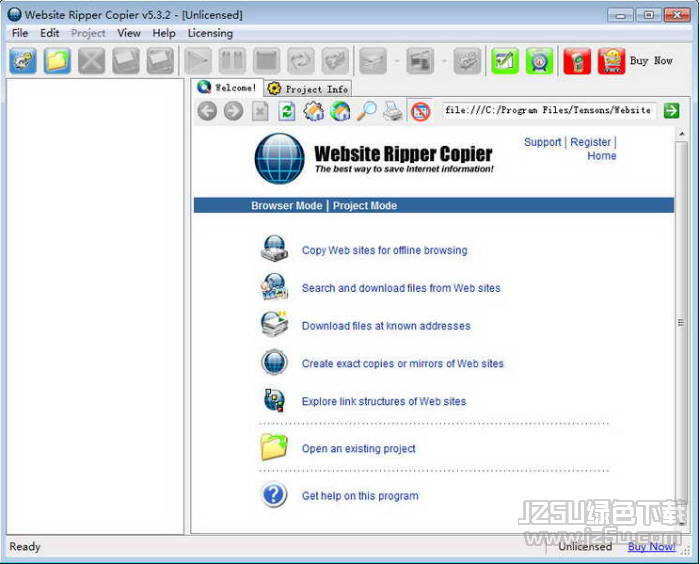The height and width of the screenshot is (564, 700).
Task: Click Search and download files from Web sites
Action: [x=401, y=288]
